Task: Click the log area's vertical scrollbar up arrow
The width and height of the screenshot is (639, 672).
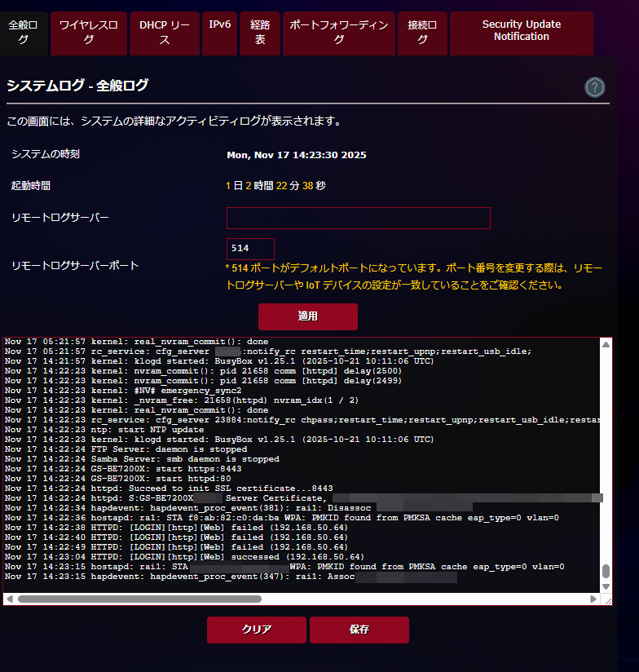Action: [606, 344]
